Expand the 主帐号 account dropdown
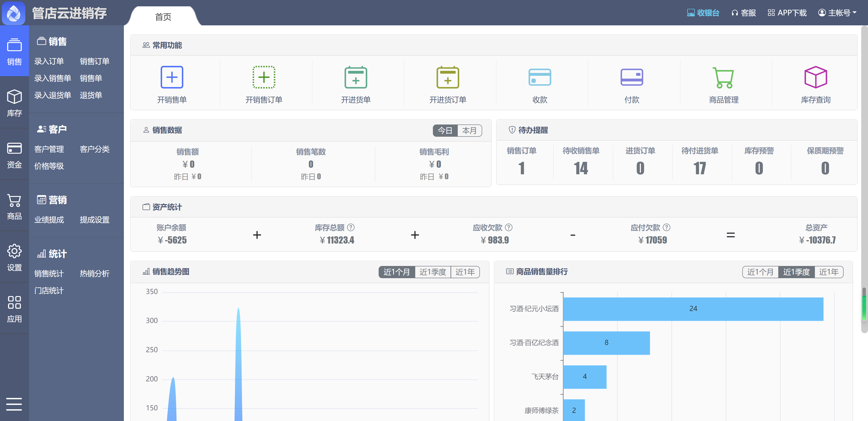This screenshot has width=868, height=421. coord(837,13)
